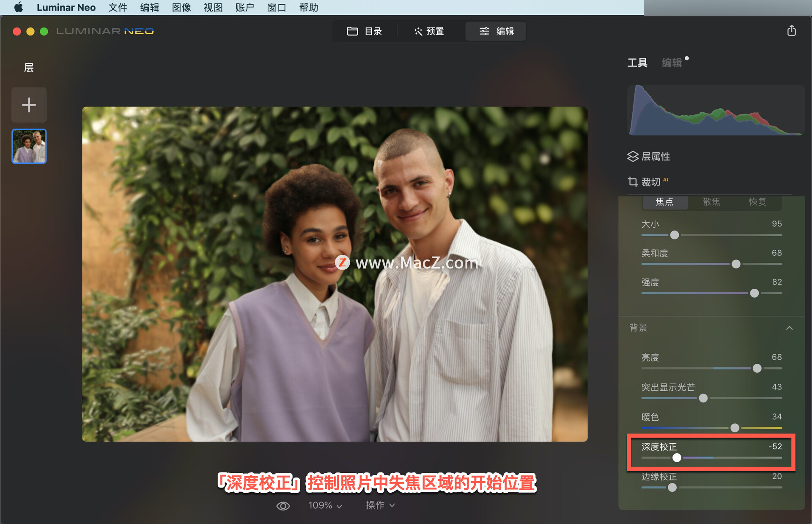Click the 强度 value 82
The height and width of the screenshot is (524, 812).
776,282
